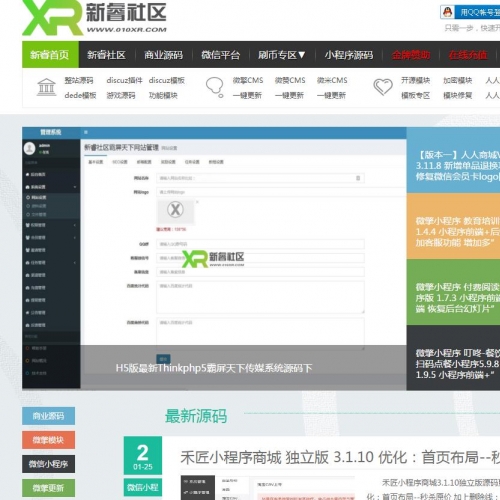Click the 微信小程 category tag

[x=143, y=487]
